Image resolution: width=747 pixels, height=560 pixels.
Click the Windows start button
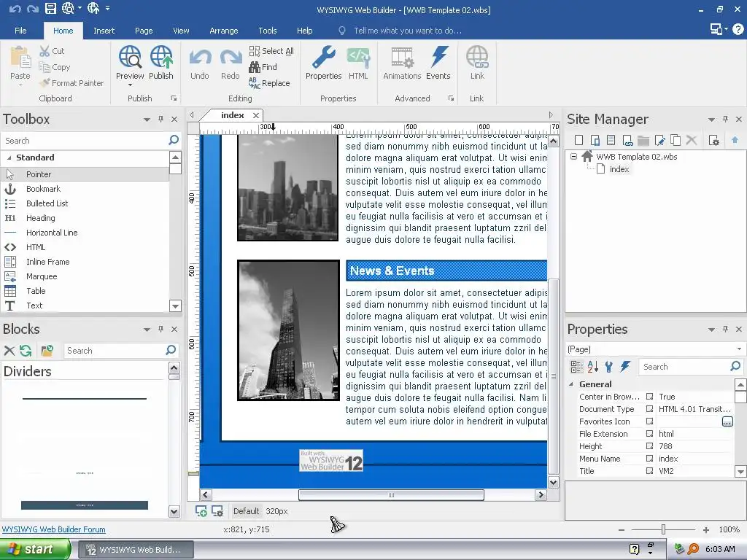tap(35, 549)
